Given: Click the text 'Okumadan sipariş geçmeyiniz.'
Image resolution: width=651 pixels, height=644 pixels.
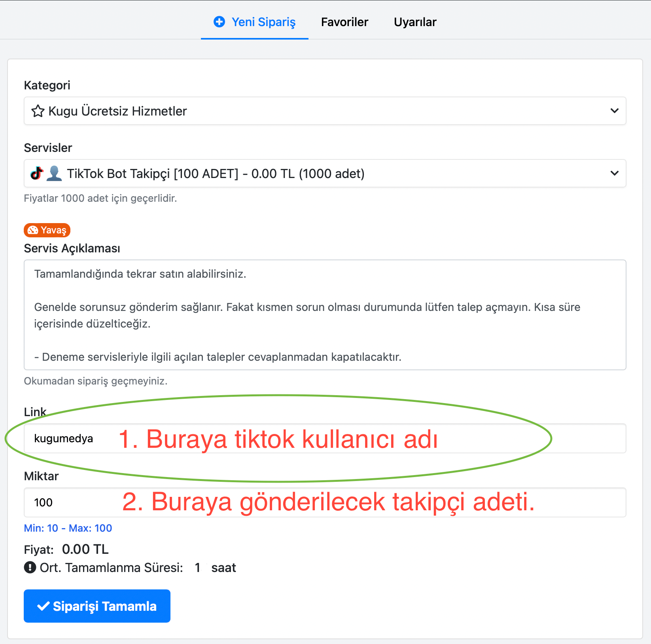Looking at the screenshot, I should click(x=96, y=381).
